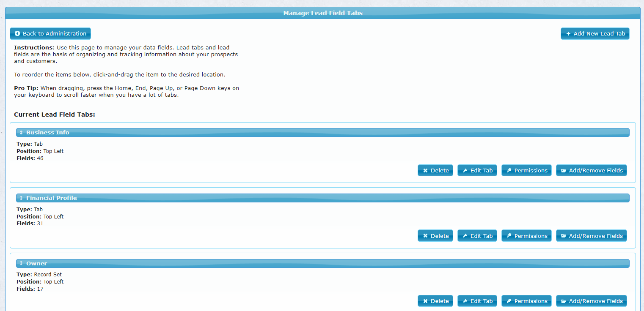
Task: Open Permissions for Financial Profile
Action: 526,236
